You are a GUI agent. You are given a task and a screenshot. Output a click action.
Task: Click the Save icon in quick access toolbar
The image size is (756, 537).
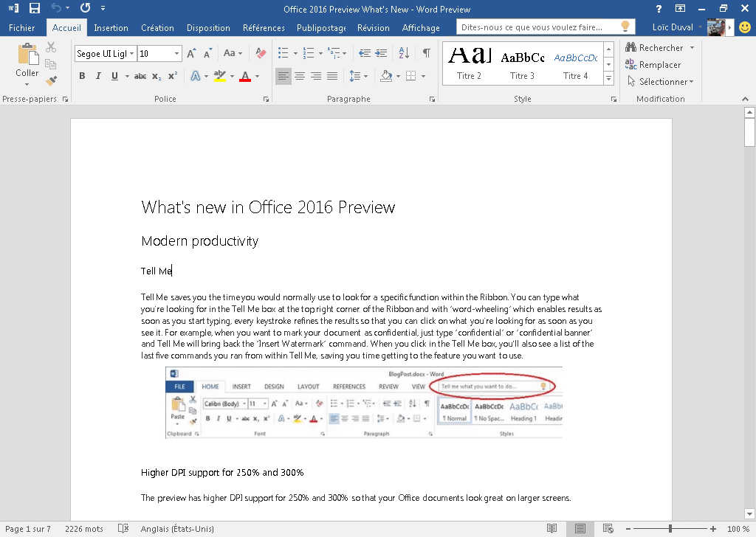click(34, 8)
